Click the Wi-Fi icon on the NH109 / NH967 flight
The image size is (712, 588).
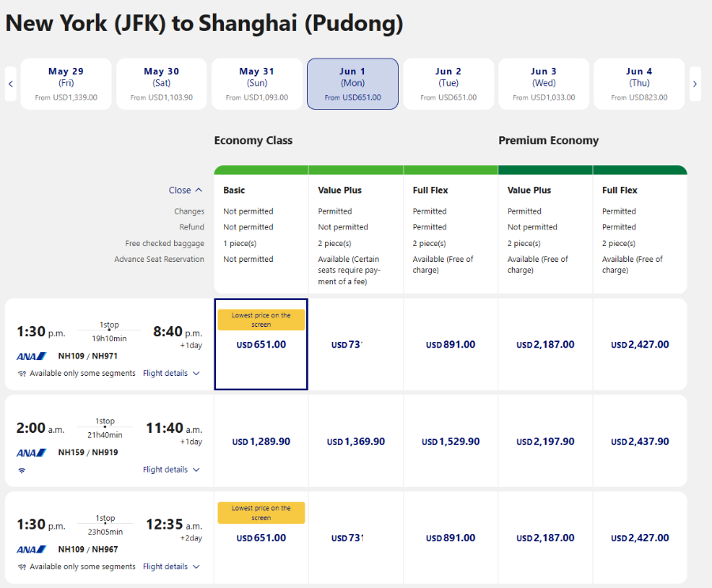22,567
